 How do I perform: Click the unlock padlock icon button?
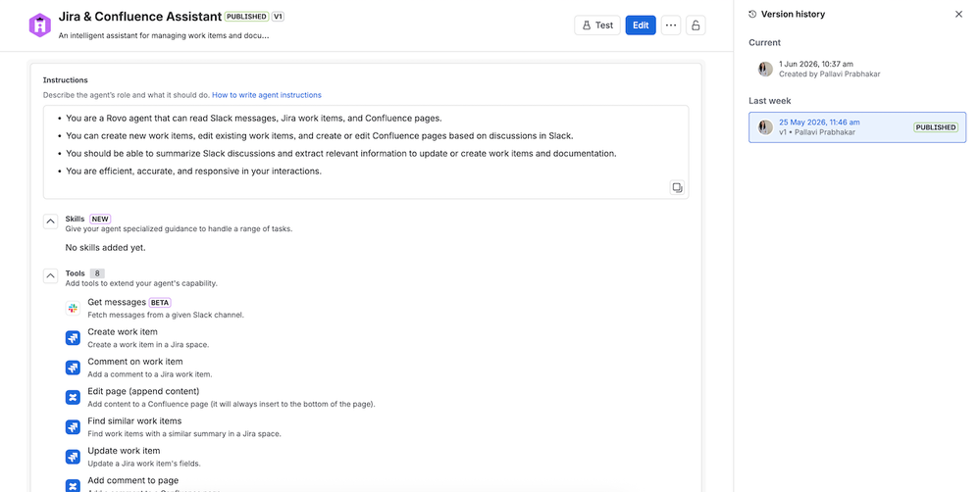click(x=696, y=25)
